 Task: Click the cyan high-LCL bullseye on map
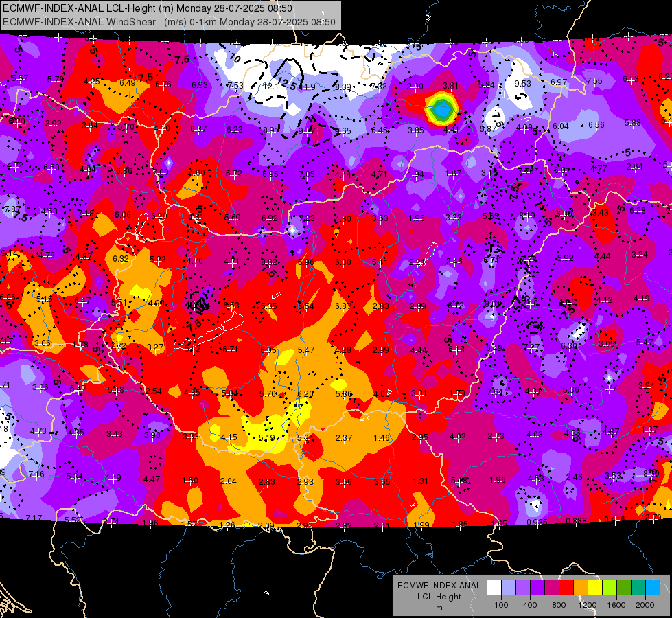pos(441,111)
